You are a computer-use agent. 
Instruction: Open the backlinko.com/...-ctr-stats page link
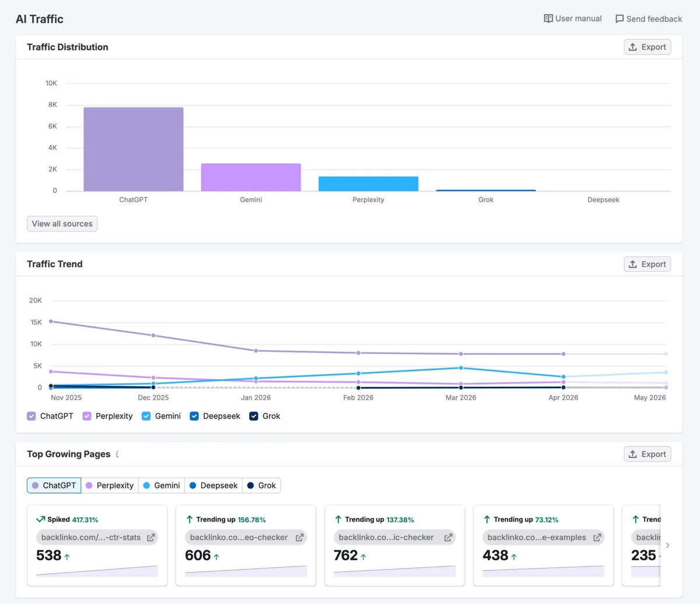click(97, 537)
